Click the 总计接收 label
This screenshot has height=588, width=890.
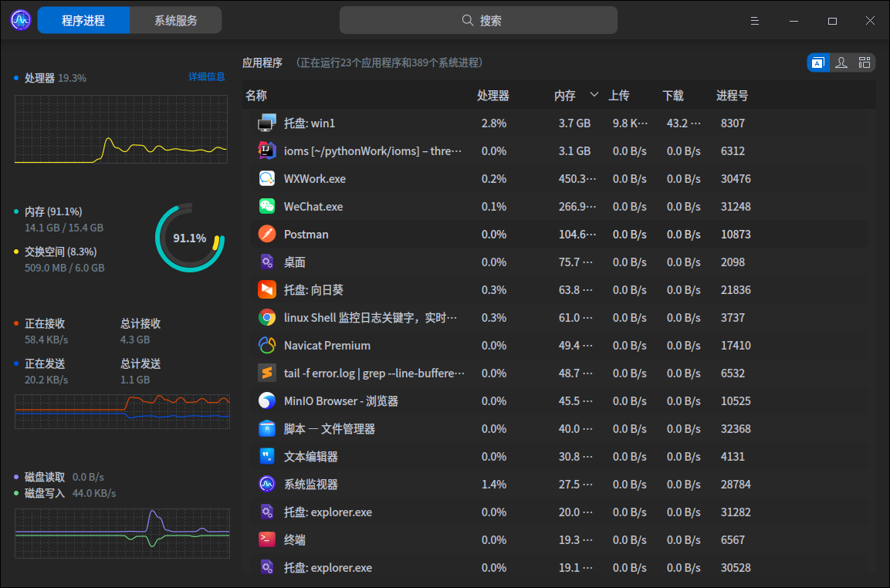tap(140, 323)
